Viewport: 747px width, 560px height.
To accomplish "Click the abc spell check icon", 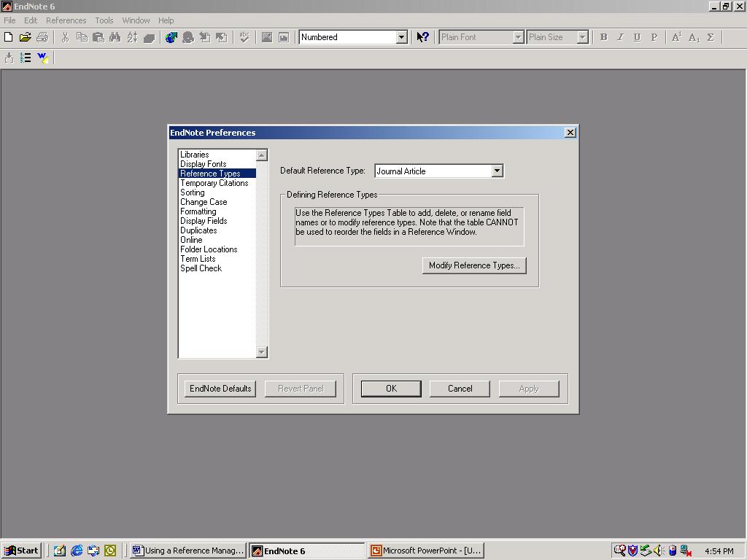I will coord(244,37).
